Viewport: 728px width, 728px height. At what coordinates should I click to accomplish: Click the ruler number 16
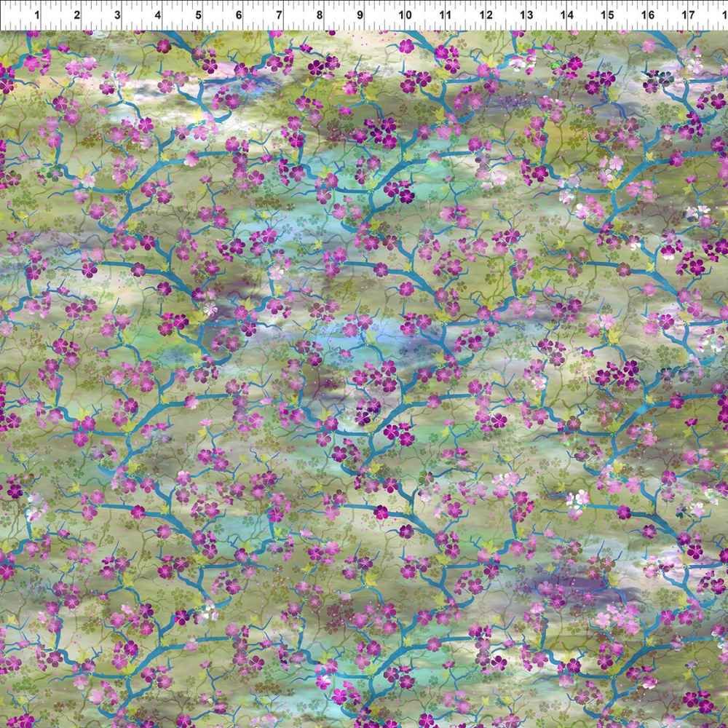(x=648, y=15)
